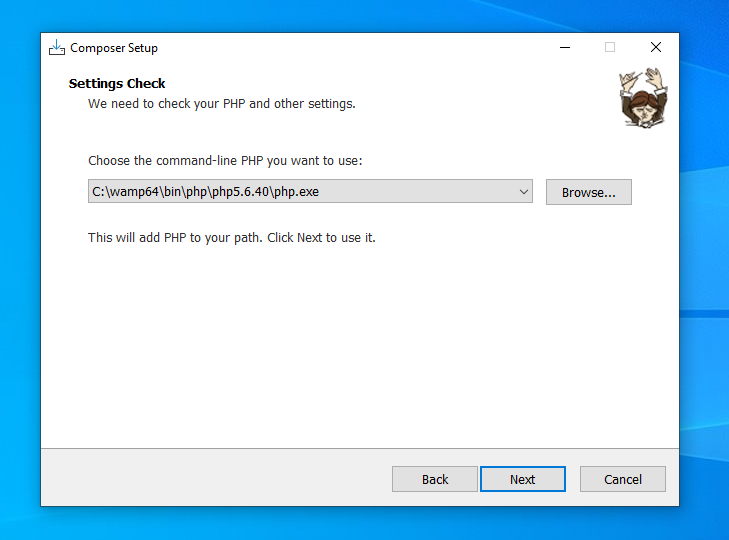729x540 pixels.
Task: Click 'We need to check your PHP' subtitle text
Action: 221,103
